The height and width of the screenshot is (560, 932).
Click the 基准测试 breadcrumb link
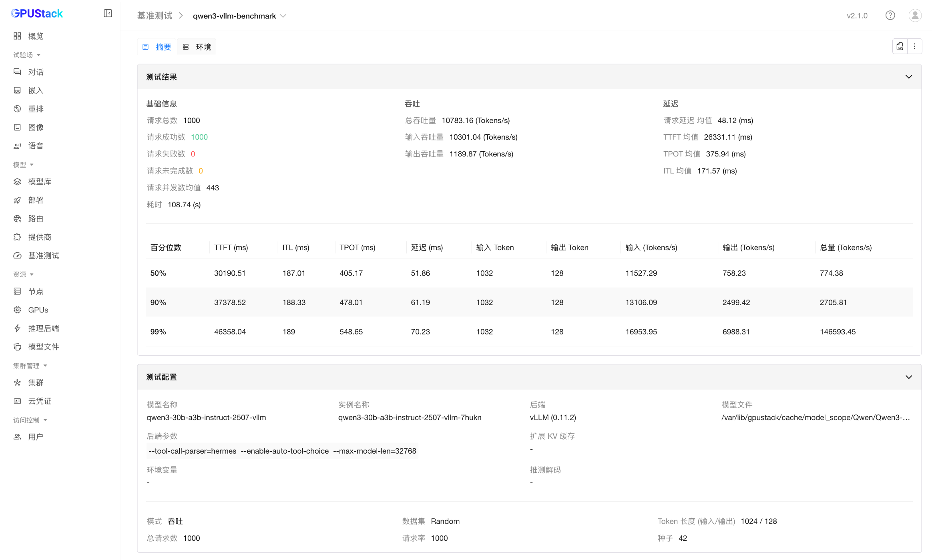tap(155, 16)
